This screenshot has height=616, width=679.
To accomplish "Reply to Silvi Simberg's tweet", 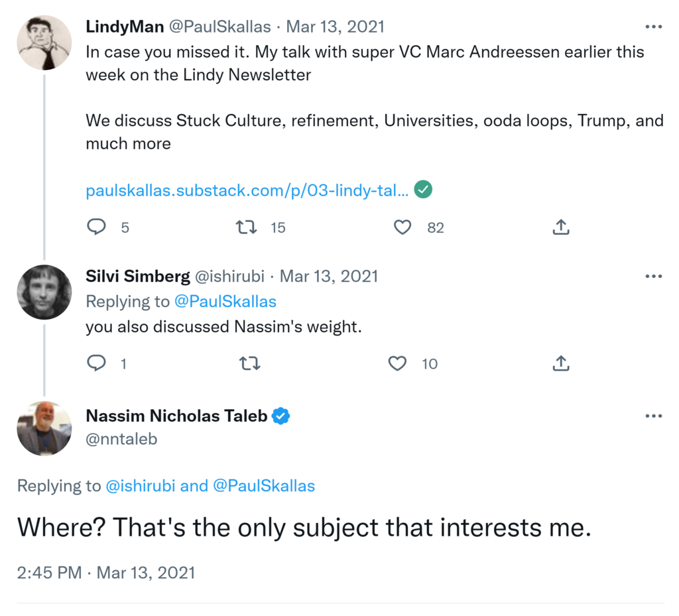I will (x=97, y=363).
